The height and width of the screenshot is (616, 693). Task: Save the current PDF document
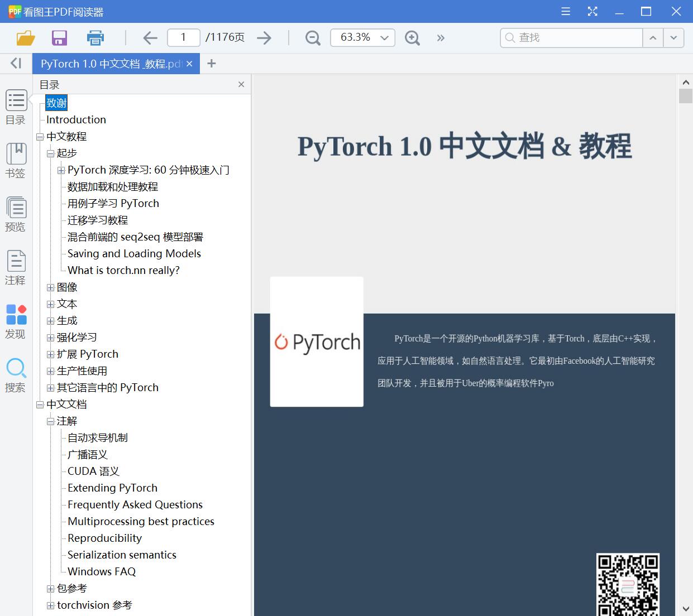(x=59, y=38)
